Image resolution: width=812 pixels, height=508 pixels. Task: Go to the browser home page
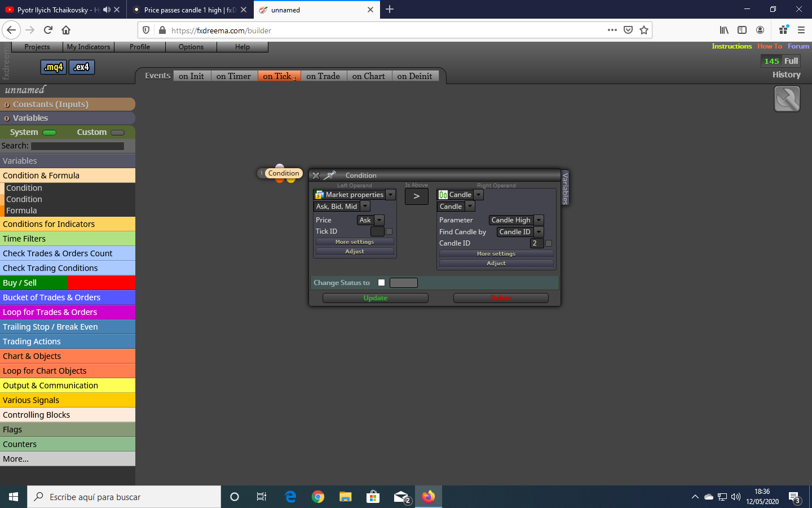pyautogui.click(x=66, y=30)
